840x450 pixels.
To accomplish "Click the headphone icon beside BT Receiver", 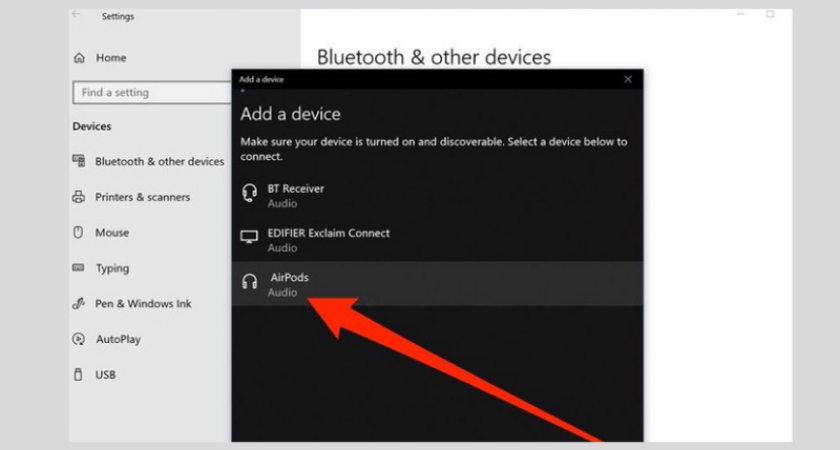I will (250, 194).
